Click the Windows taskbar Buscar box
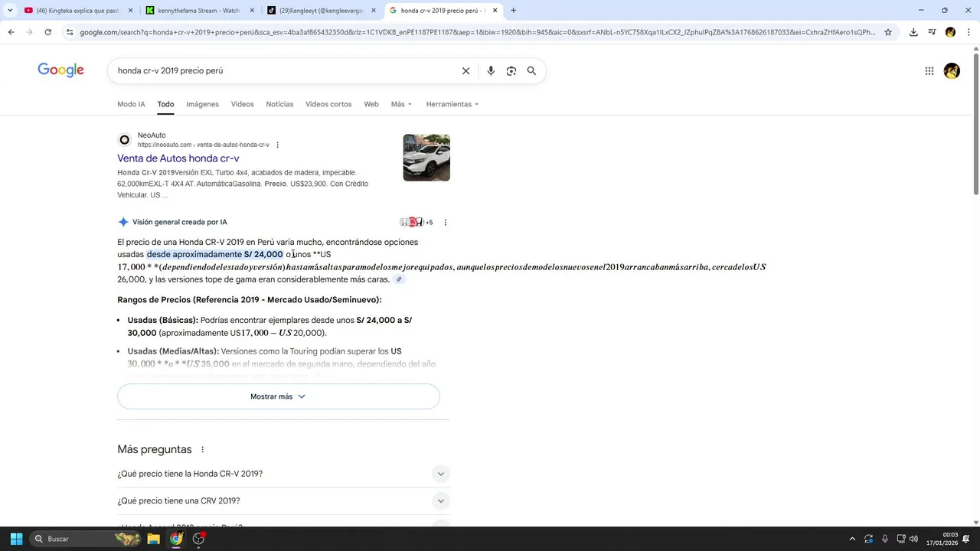The height and width of the screenshot is (551, 980). pos(84,539)
